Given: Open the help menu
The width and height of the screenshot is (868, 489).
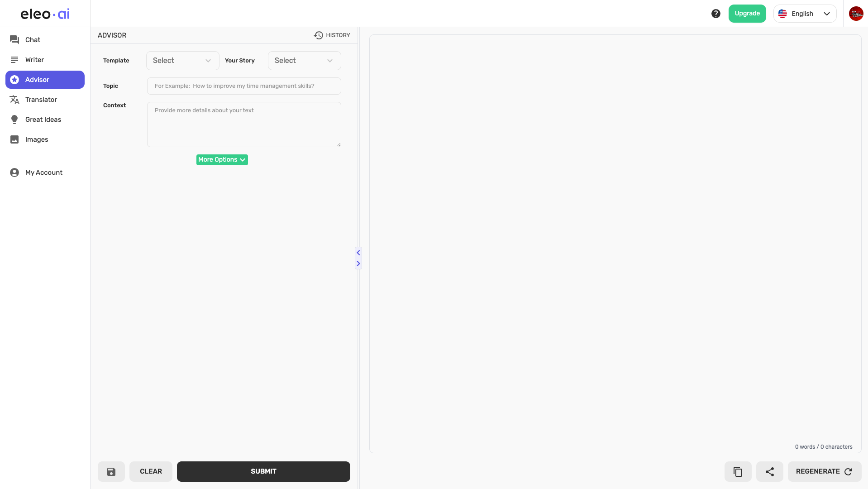Looking at the screenshot, I should pyautogui.click(x=716, y=14).
